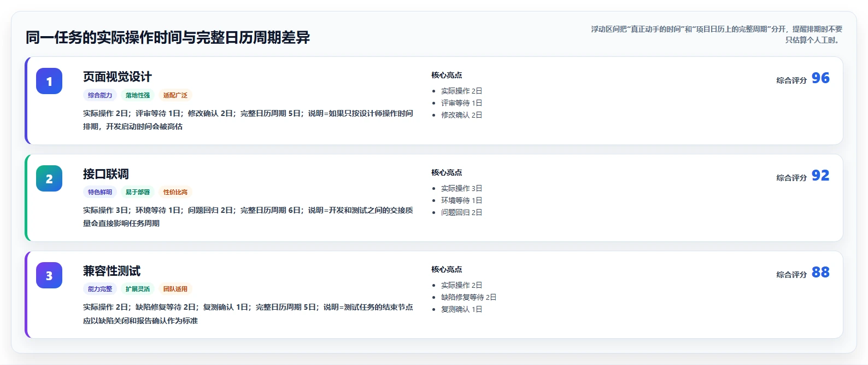The width and height of the screenshot is (868, 365).
Task: Click the 复测确认 1日 bullet
Action: point(461,309)
